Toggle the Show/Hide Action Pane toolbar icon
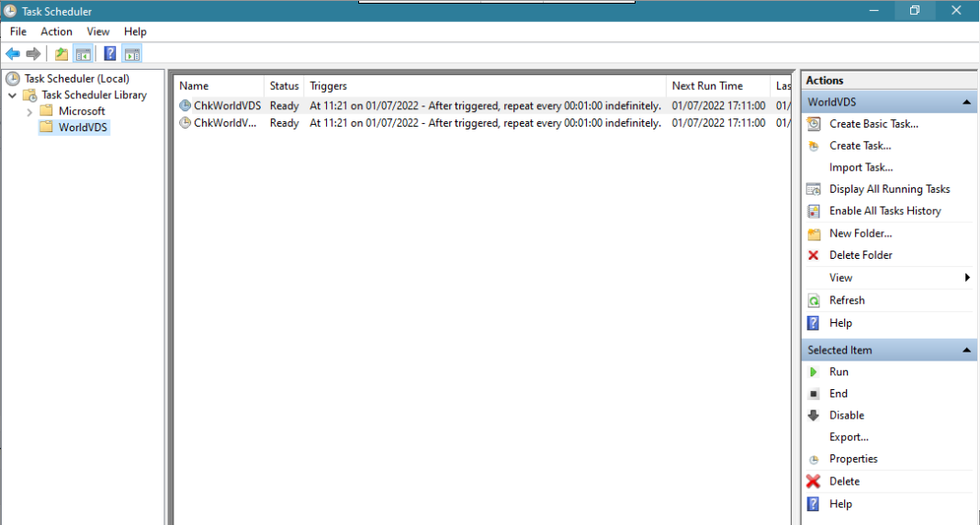980x525 pixels. point(132,54)
